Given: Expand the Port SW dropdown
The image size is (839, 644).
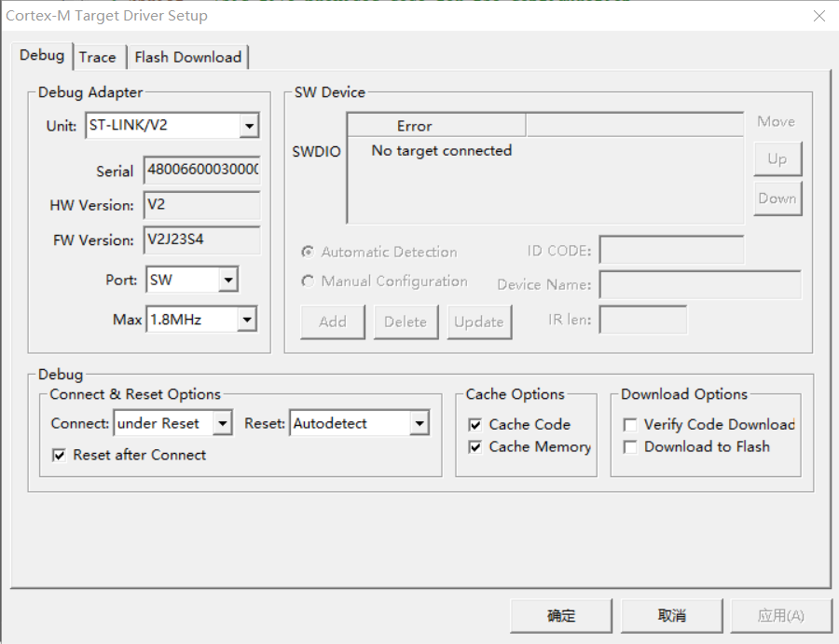Looking at the screenshot, I should (x=228, y=280).
